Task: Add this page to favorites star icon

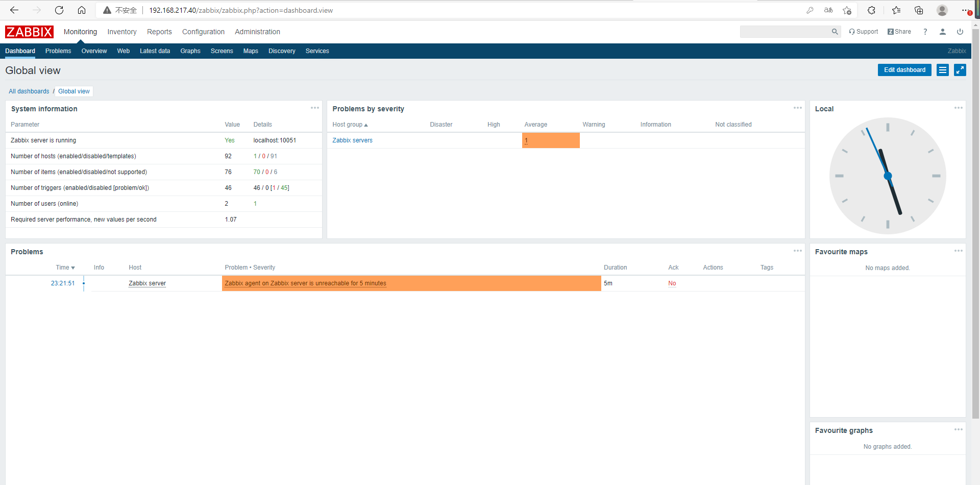Action: click(847, 10)
